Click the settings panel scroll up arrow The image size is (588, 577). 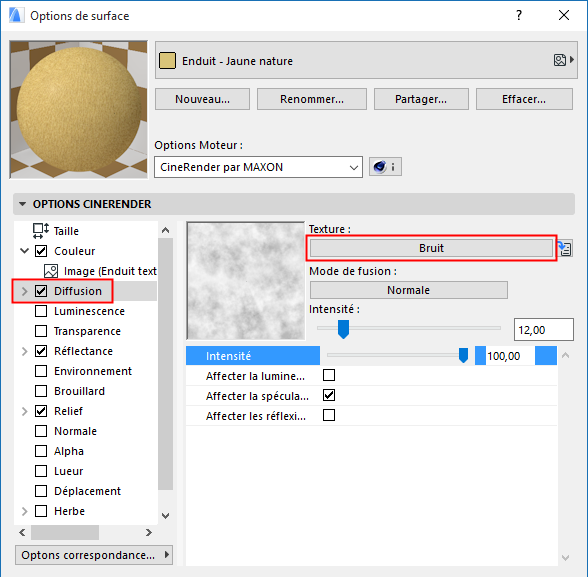566,355
